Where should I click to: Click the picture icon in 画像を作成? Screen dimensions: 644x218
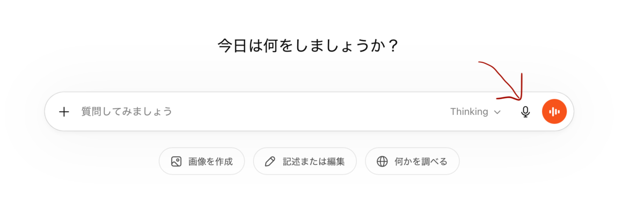point(176,161)
